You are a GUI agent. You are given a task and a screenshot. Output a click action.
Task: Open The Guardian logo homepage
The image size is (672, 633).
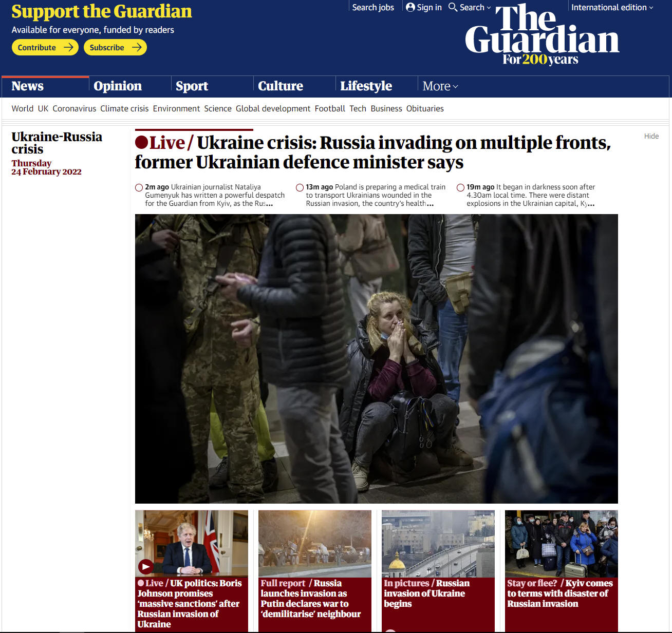(542, 34)
